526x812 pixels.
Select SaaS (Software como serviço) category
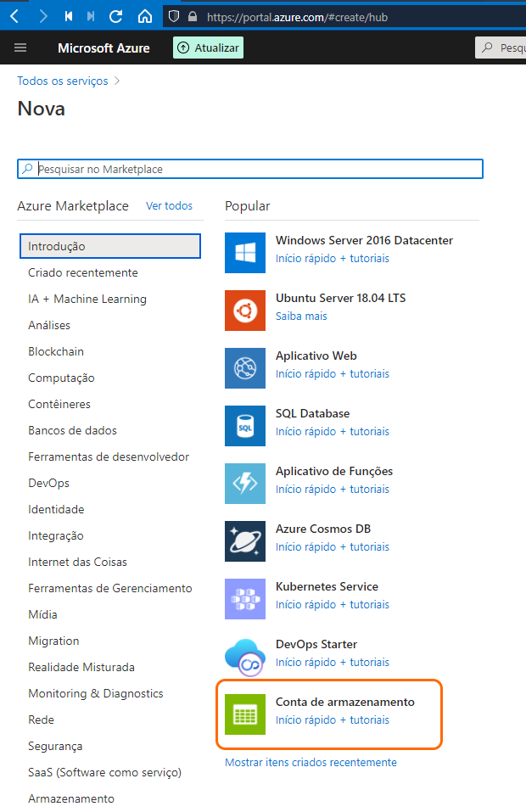point(104,773)
